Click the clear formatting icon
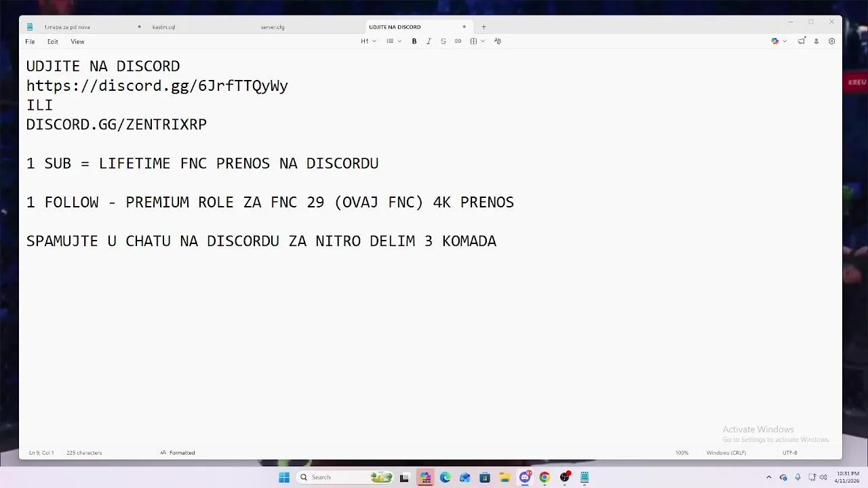The width and height of the screenshot is (868, 488). (497, 41)
